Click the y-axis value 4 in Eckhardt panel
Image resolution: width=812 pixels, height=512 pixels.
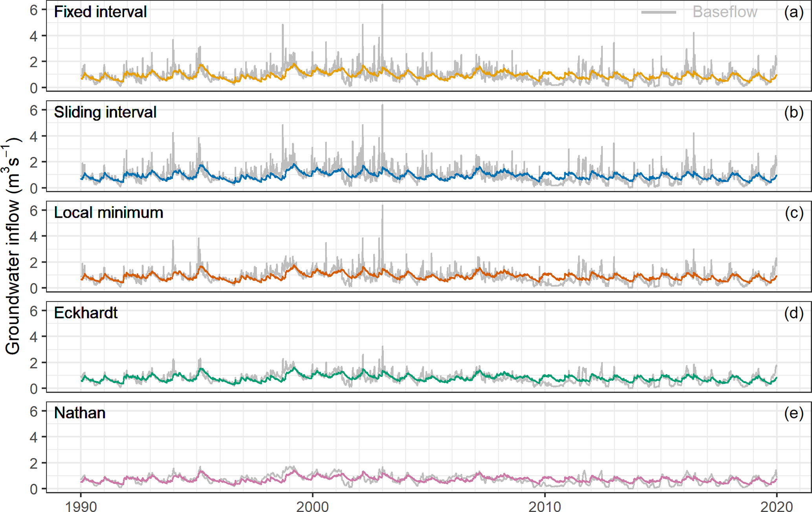pyautogui.click(x=33, y=337)
